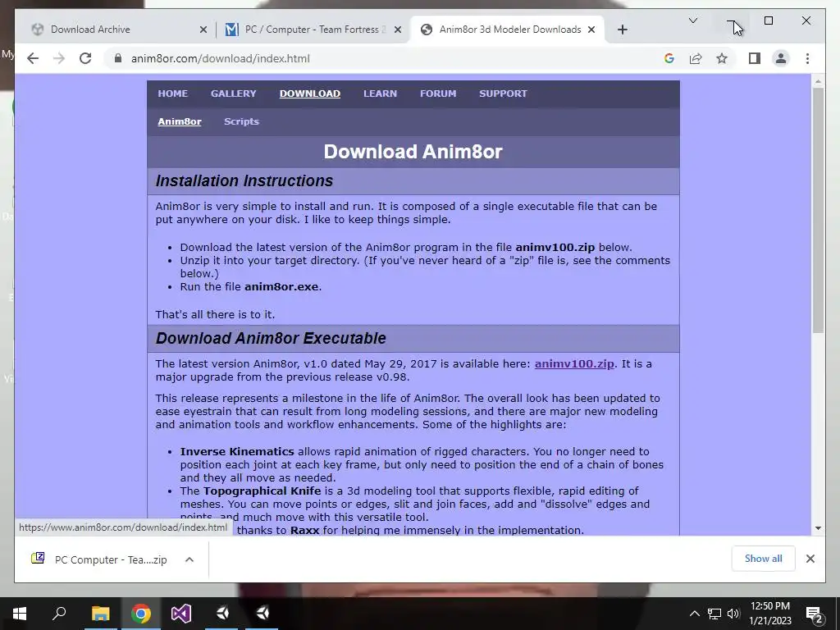This screenshot has height=630, width=840.
Task: Open the downloaded PC Computer zip file
Action: pos(99,559)
